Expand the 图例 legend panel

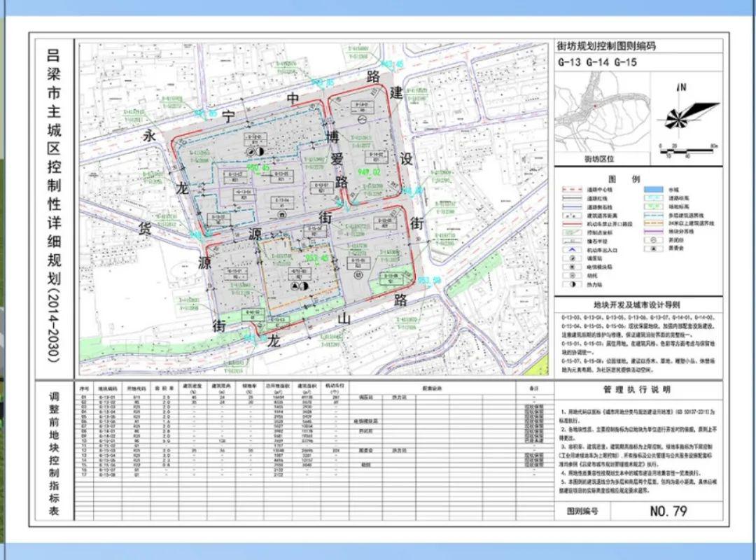[624, 178]
